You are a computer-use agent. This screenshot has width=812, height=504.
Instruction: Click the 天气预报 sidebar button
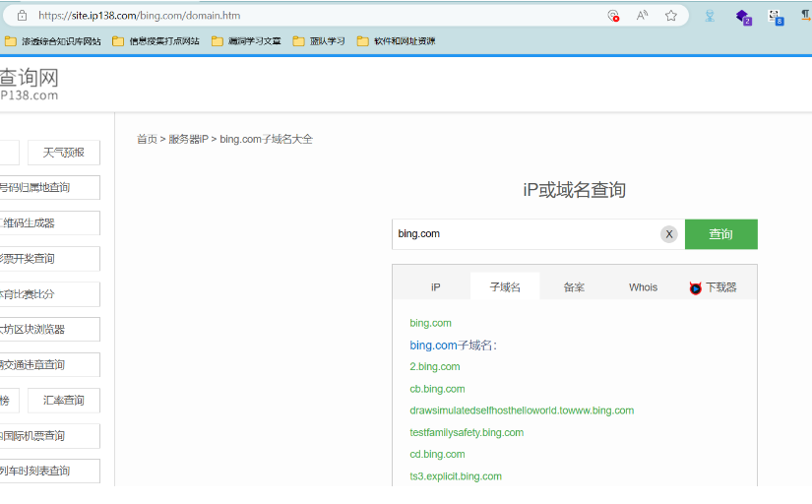(64, 153)
